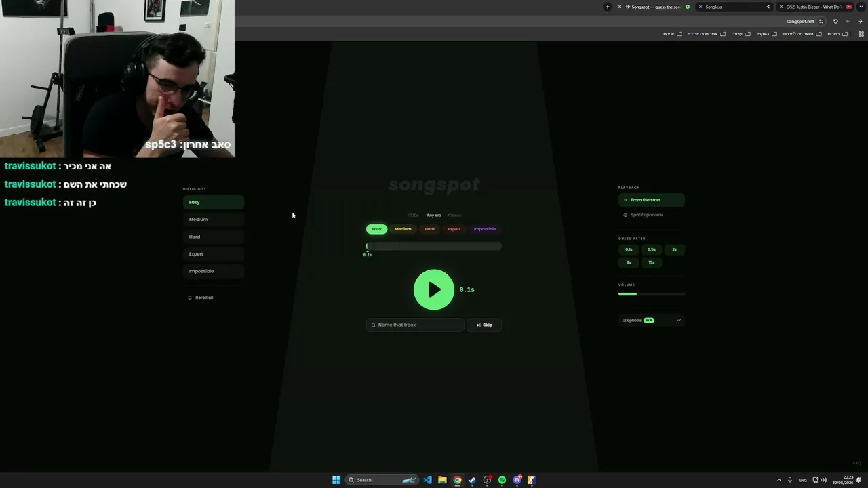Choose the yellow Medium pill above the progress bar

pyautogui.click(x=403, y=229)
